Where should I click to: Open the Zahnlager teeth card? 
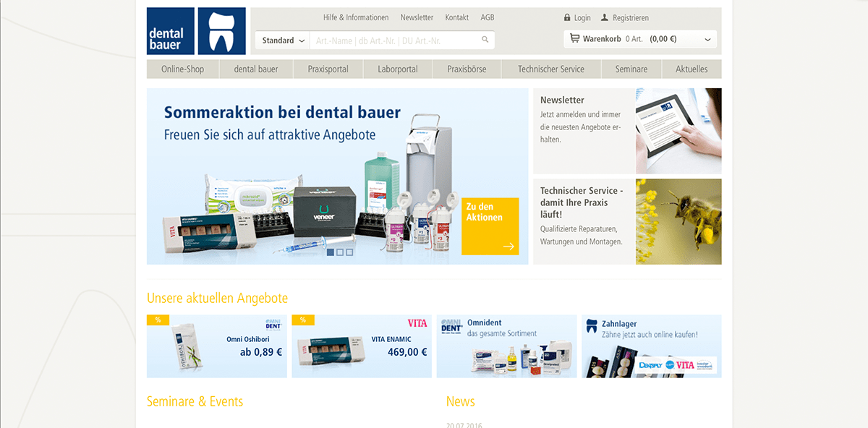pos(651,346)
